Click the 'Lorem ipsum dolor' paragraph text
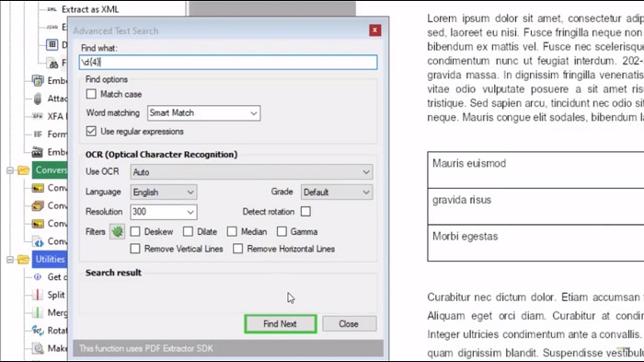Image resolution: width=644 pixels, height=362 pixels. [535, 68]
